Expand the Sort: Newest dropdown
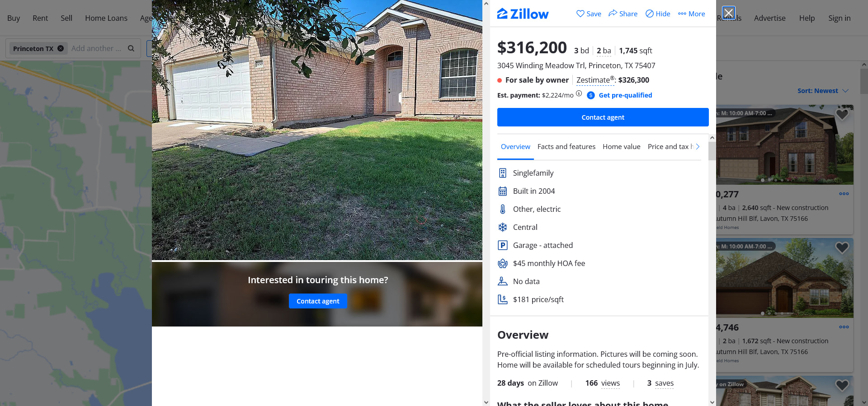 click(x=823, y=91)
